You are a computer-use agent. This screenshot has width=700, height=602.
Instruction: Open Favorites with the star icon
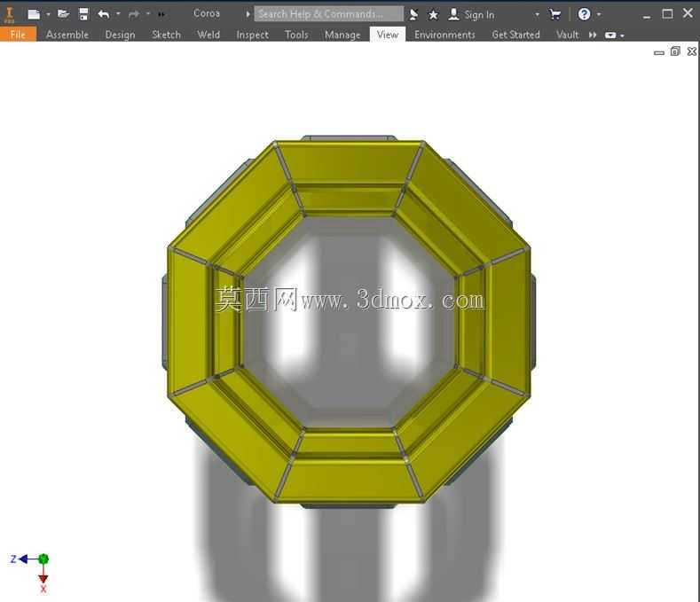point(433,15)
